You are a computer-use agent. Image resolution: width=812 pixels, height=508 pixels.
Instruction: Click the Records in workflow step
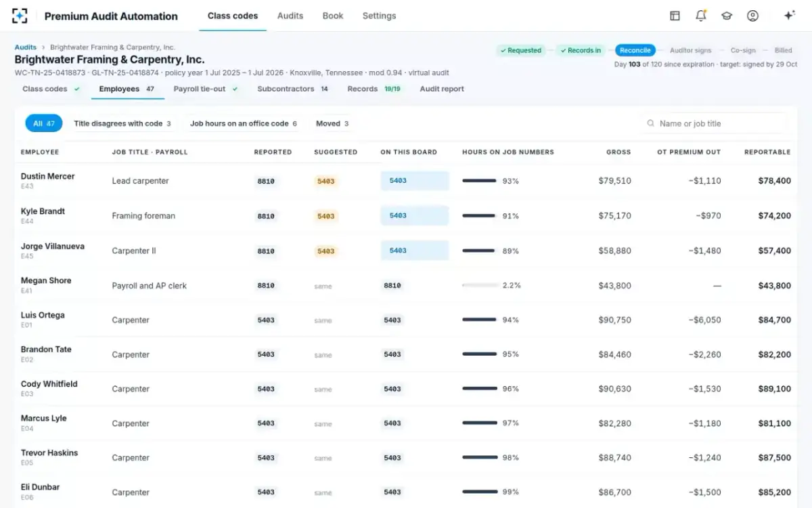581,50
